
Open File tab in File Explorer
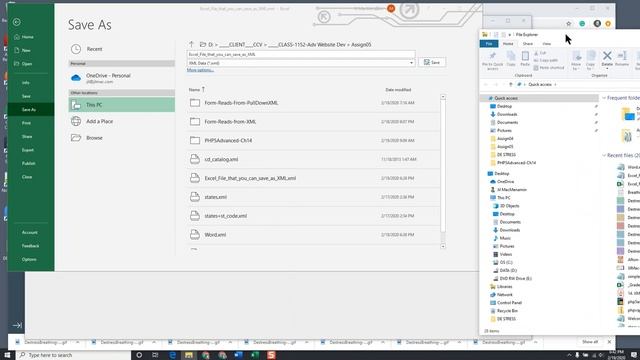tap(489, 44)
